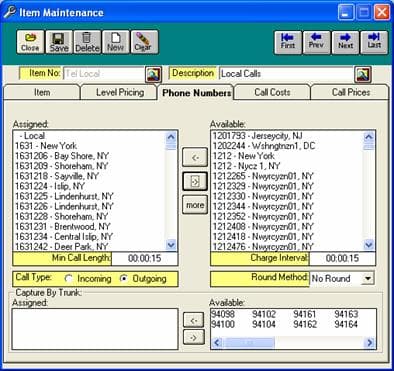Select '1631231 - Brentwood, NY'
The height and width of the screenshot is (371, 394).
(89, 226)
